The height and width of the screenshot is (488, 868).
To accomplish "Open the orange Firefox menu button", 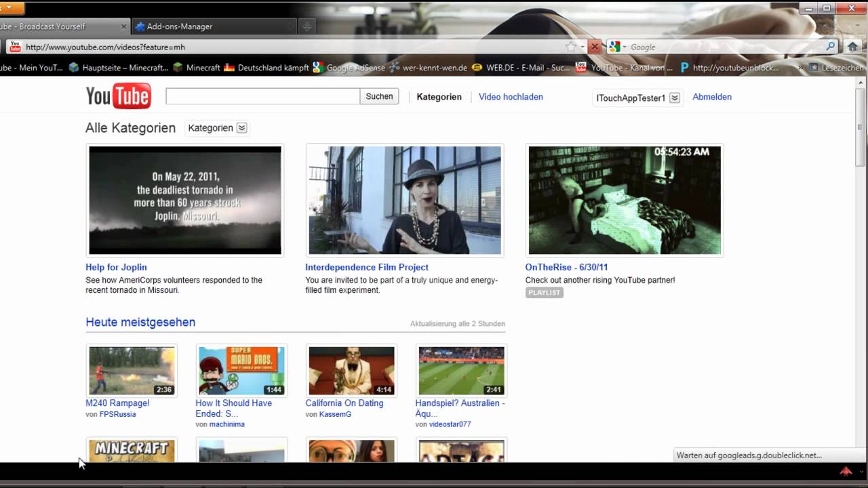I will (12, 8).
